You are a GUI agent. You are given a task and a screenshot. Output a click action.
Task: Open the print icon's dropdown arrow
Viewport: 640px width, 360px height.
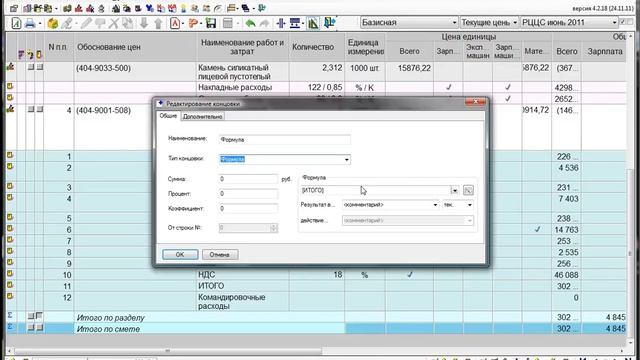(x=40, y=24)
